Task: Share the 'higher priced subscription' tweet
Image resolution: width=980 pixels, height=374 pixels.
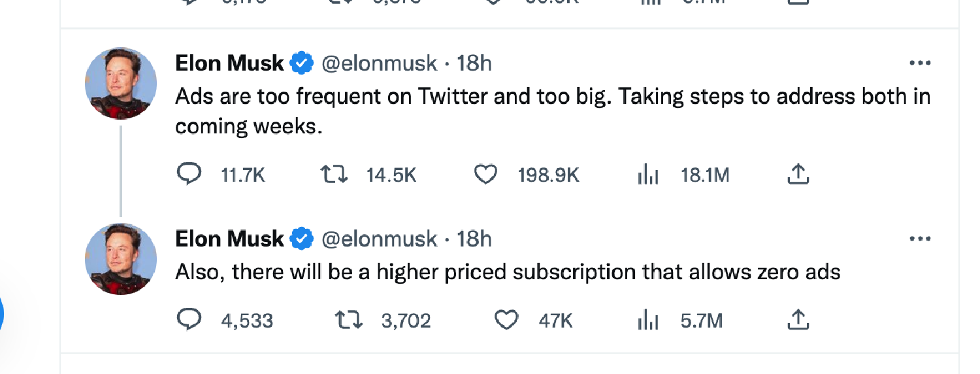Action: point(798,319)
